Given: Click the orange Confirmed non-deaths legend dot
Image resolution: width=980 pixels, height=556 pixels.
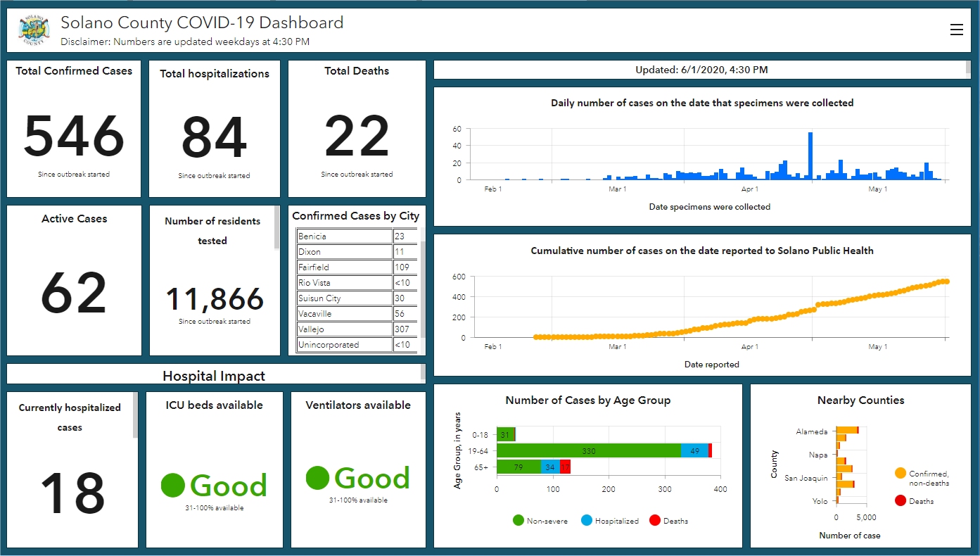Looking at the screenshot, I should coord(901,474).
